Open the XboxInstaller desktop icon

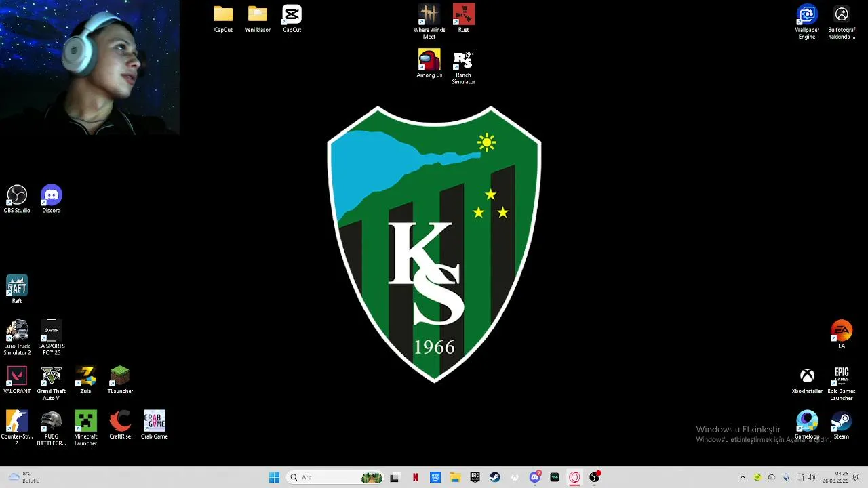(x=807, y=380)
